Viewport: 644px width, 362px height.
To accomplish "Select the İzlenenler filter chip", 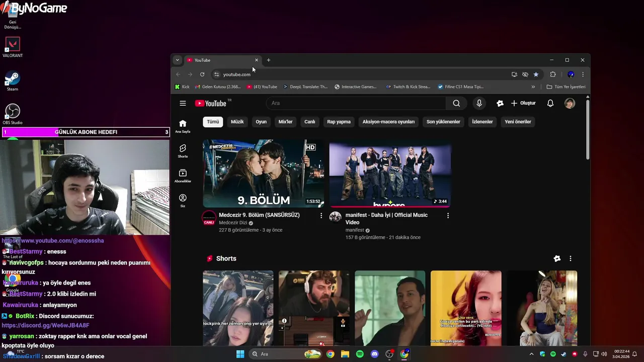I will (482, 122).
